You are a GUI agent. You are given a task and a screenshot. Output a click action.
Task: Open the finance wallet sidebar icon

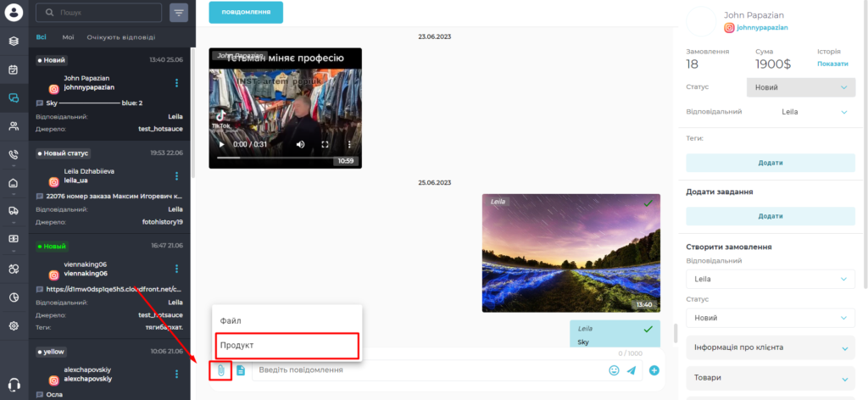(14, 239)
